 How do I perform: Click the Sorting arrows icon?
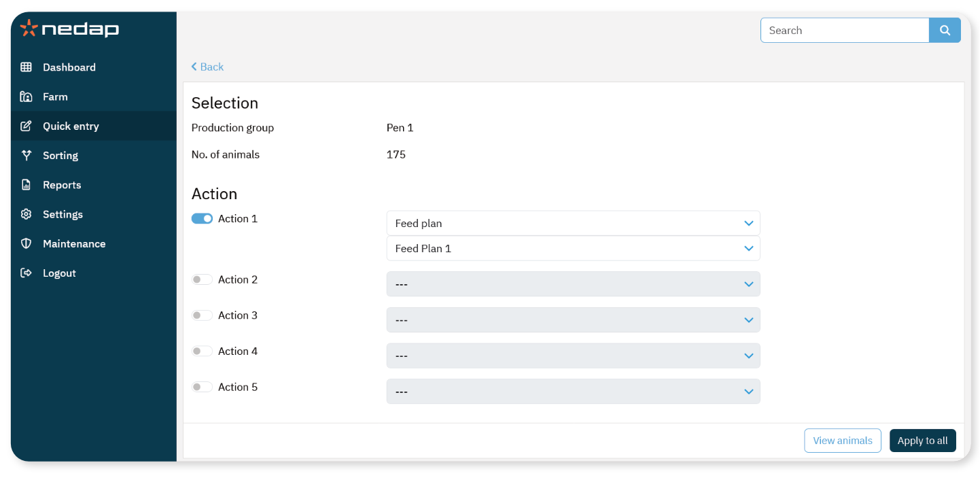[x=27, y=155]
